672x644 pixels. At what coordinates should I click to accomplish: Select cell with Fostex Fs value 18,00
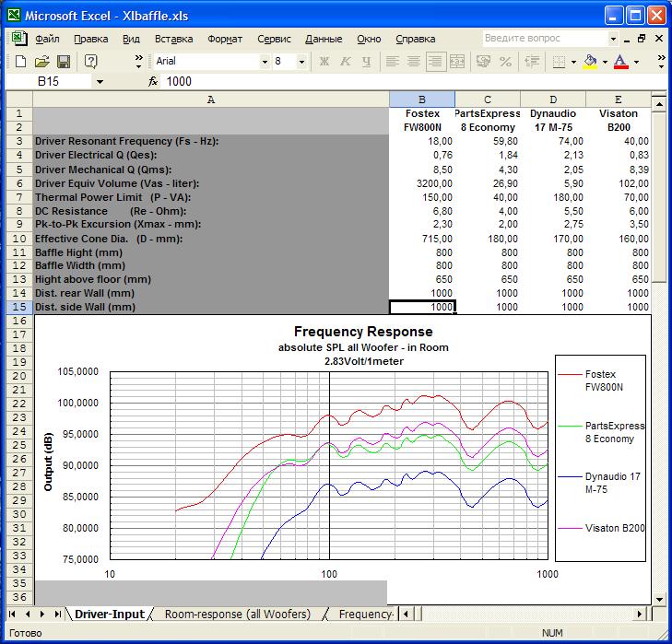click(421, 141)
